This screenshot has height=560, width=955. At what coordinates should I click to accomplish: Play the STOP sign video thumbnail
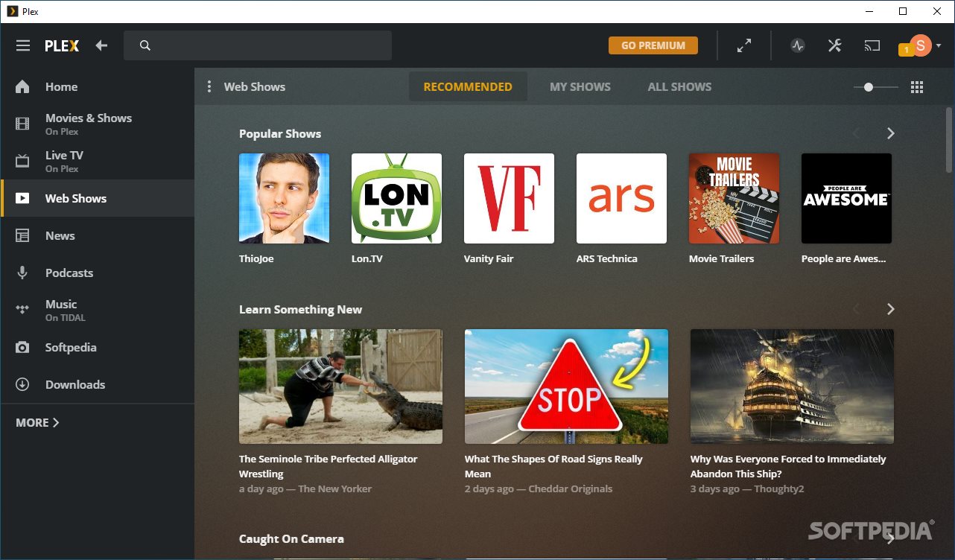click(x=566, y=386)
